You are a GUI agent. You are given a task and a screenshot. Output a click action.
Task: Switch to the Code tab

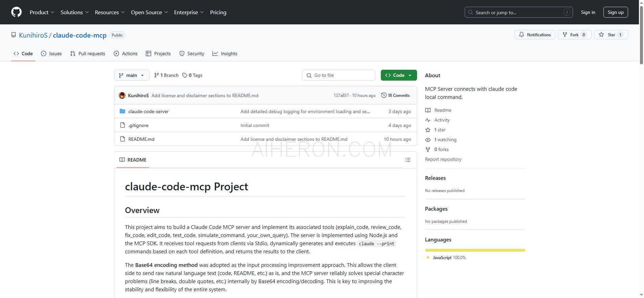click(23, 54)
